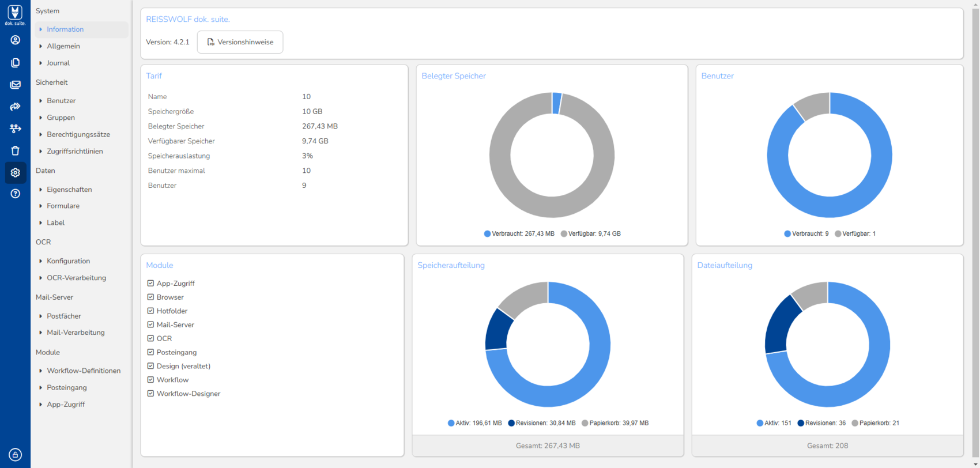Toggle the App-Zugriff module checkbox
The height and width of the screenshot is (468, 980).
(150, 284)
